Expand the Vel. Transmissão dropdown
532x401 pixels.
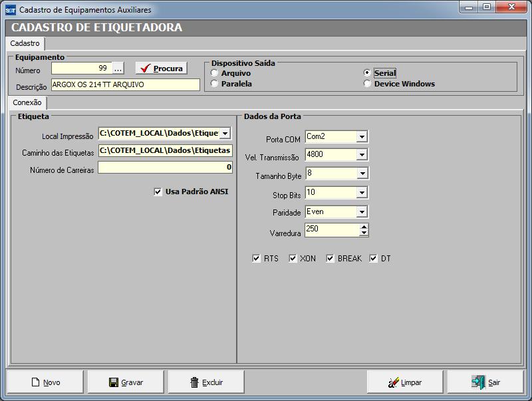[362, 155]
